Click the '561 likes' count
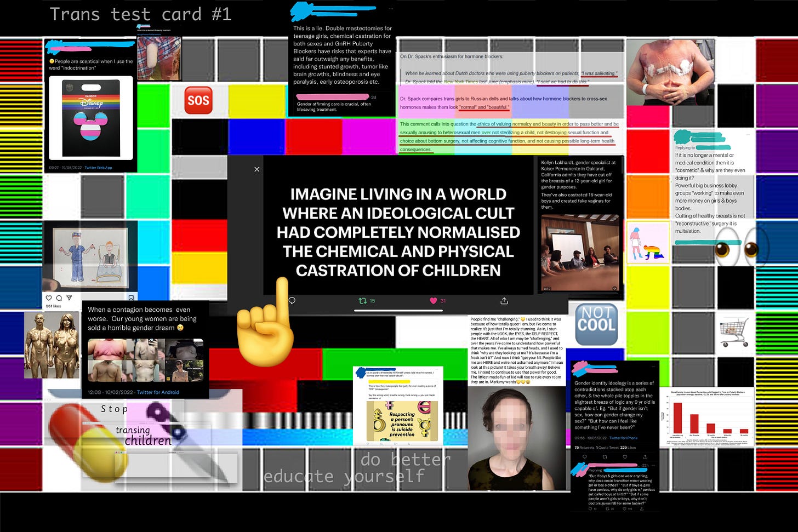Image resolution: width=798 pixels, height=532 pixels. [54, 306]
